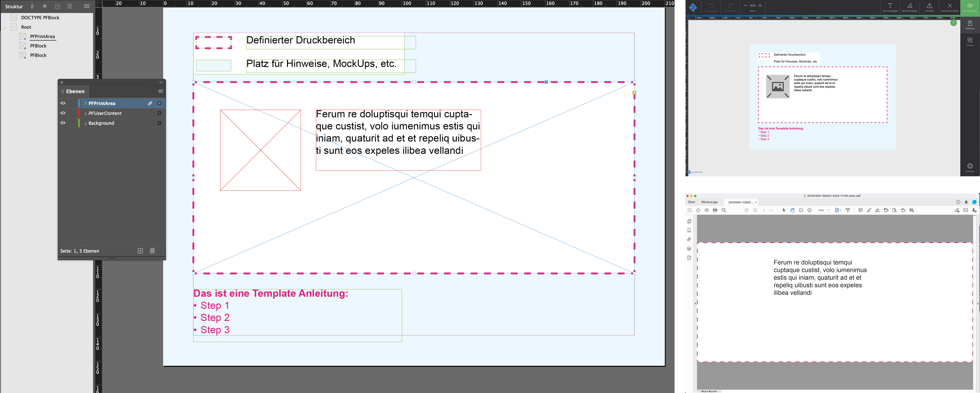Click trash icon in Ebenen panel
This screenshot has height=393, width=980.
(x=152, y=250)
